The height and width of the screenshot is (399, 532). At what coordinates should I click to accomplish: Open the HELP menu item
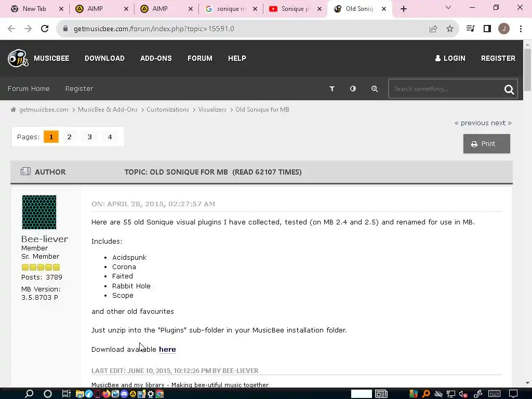(x=237, y=58)
